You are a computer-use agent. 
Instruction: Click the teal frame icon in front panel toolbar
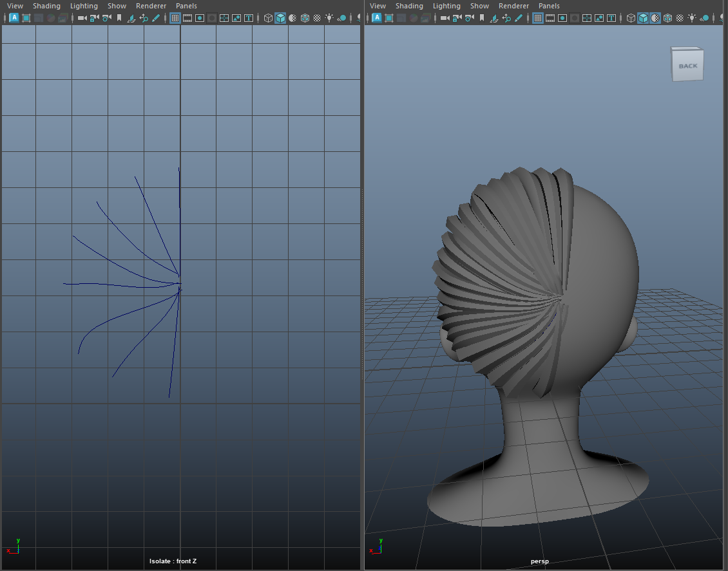tap(26, 18)
